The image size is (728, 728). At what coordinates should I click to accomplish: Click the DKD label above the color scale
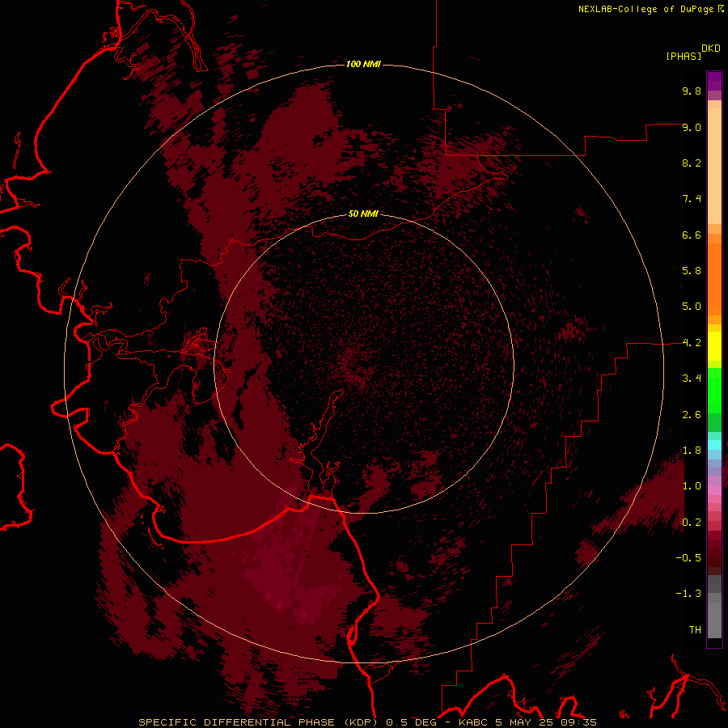(711, 48)
